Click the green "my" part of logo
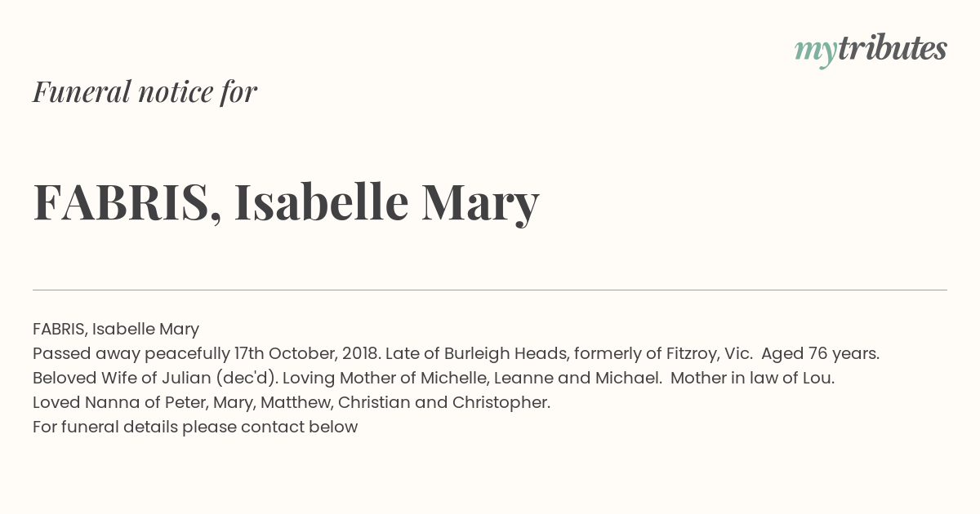 pyautogui.click(x=815, y=51)
